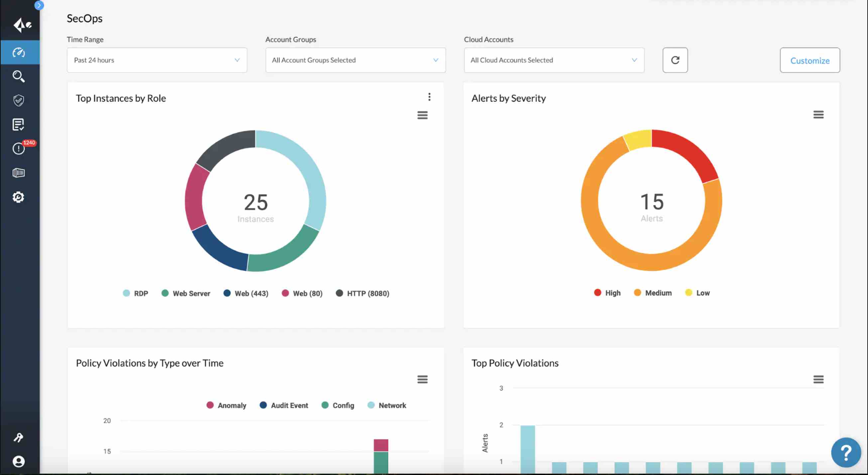
Task: Expand the Time Range dropdown
Action: tap(157, 60)
